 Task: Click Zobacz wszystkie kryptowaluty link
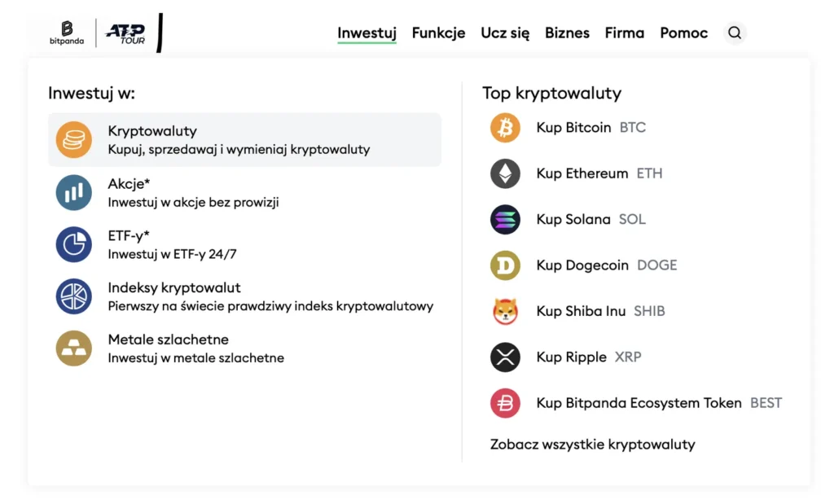592,445
